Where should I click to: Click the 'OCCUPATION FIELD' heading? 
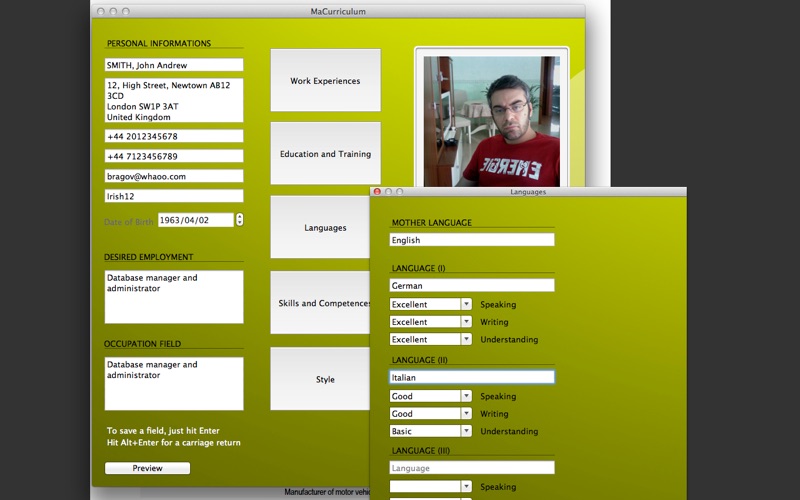(x=142, y=344)
